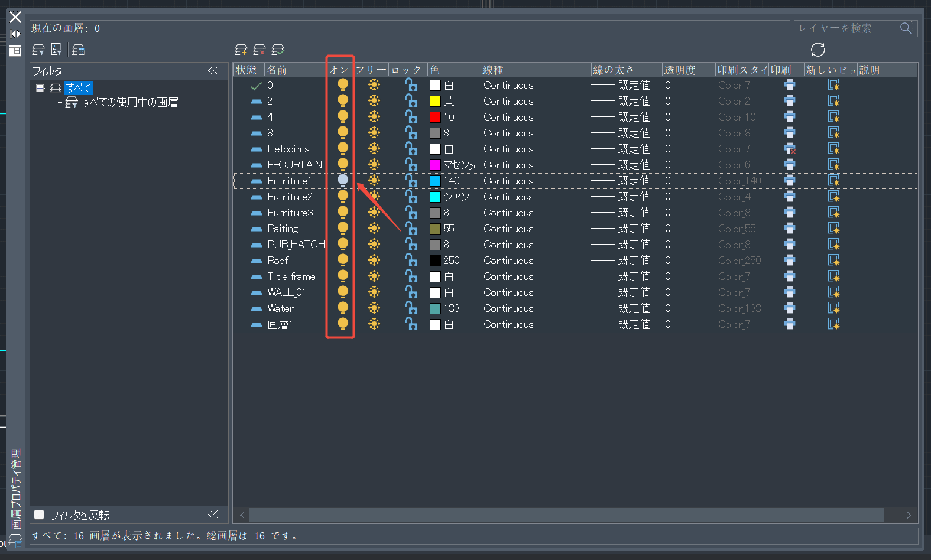This screenshot has width=931, height=560.
Task: Turn off the layer 0 bulb
Action: click(x=343, y=84)
